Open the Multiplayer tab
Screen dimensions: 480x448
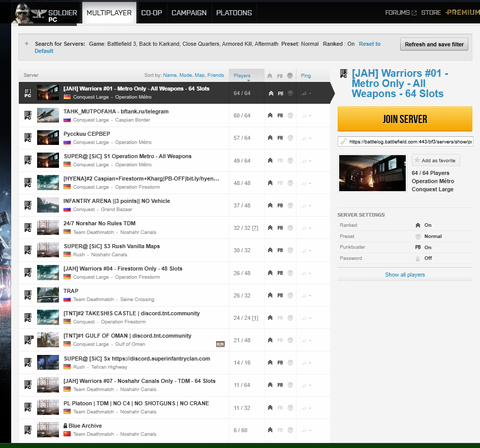pyautogui.click(x=109, y=13)
